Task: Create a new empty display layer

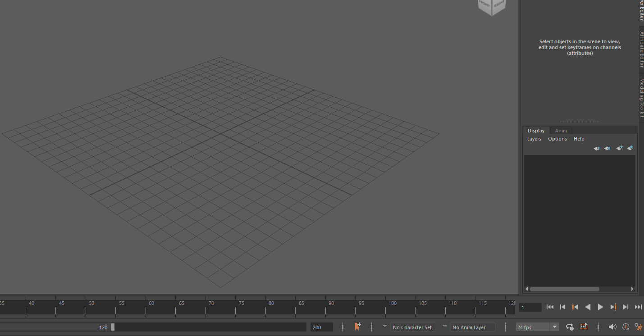Action: [619, 148]
